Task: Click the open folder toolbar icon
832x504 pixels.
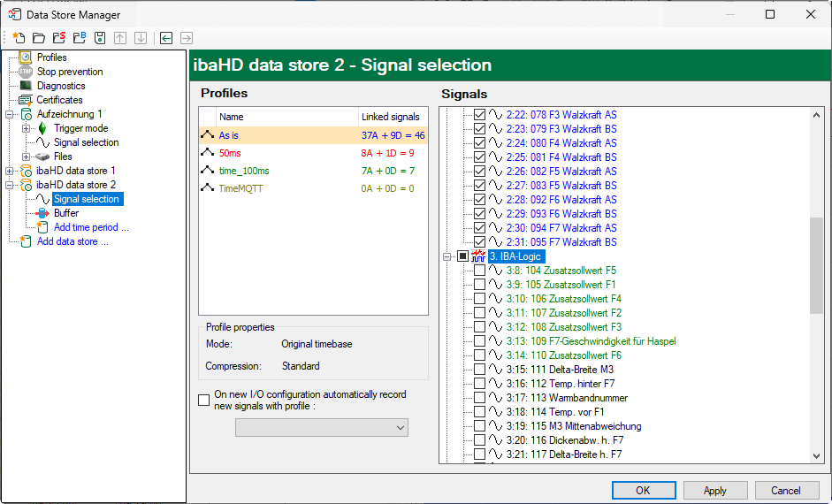Action: coord(39,38)
